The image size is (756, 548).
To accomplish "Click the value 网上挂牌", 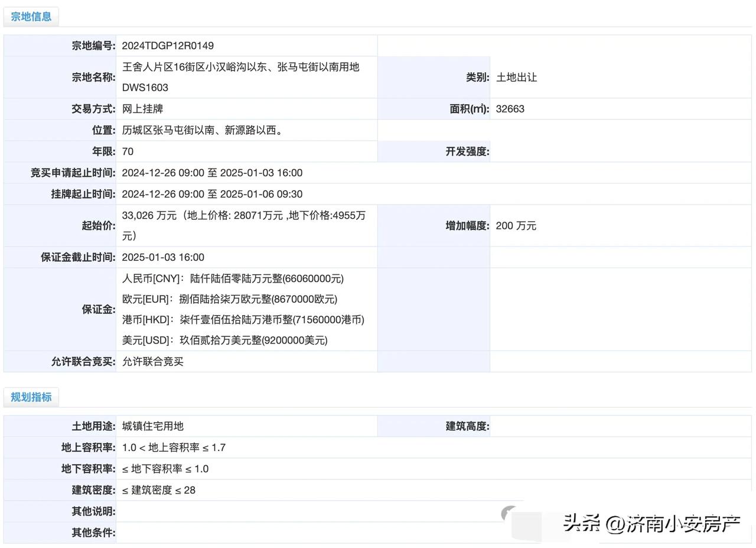I will tap(142, 109).
